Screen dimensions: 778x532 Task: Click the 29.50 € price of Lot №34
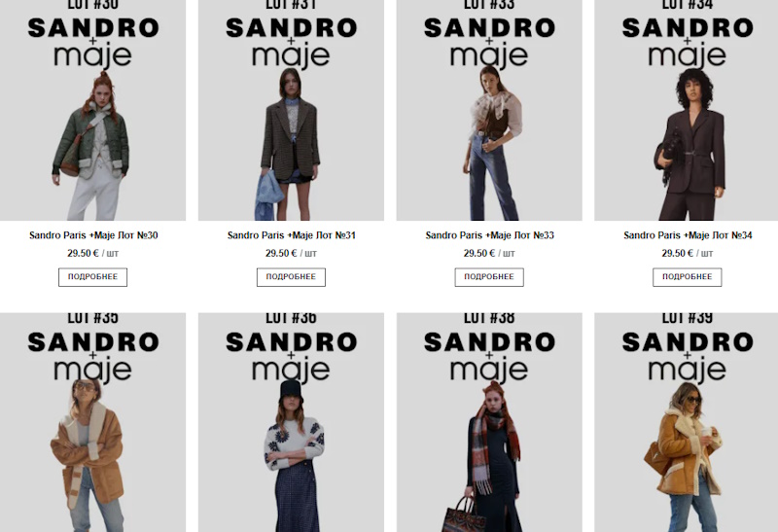pyautogui.click(x=677, y=253)
